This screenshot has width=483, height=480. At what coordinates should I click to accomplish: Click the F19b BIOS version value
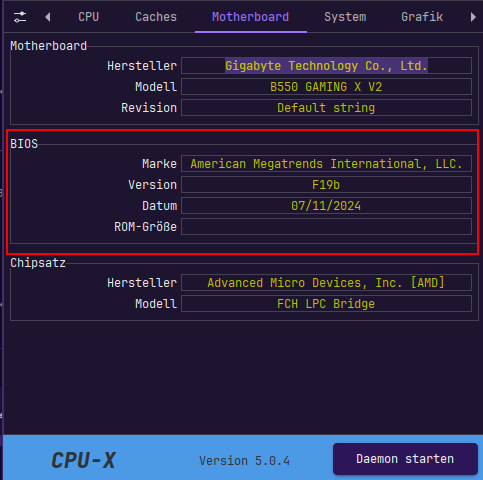coord(326,185)
